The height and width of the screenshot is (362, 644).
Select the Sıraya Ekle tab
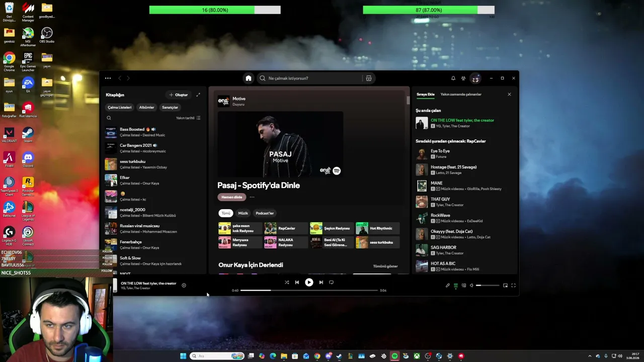[425, 94]
